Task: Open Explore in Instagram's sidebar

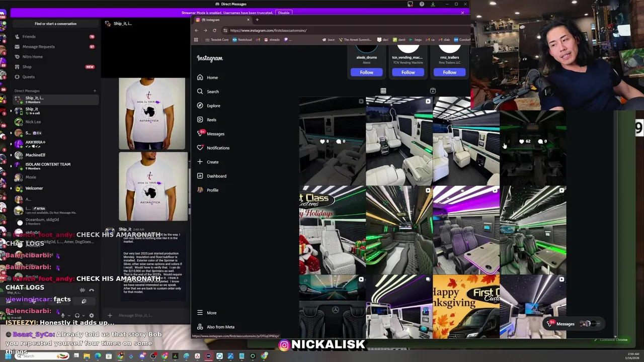Action: click(x=209, y=106)
